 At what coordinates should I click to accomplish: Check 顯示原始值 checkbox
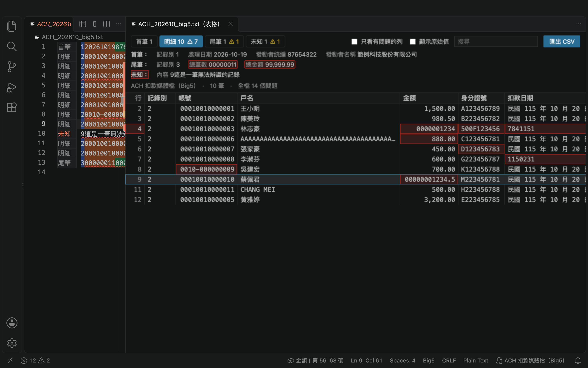click(413, 42)
